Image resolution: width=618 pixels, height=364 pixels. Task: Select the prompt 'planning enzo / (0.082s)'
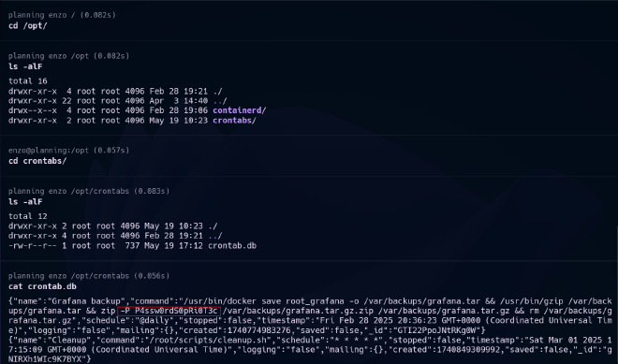[62, 15]
